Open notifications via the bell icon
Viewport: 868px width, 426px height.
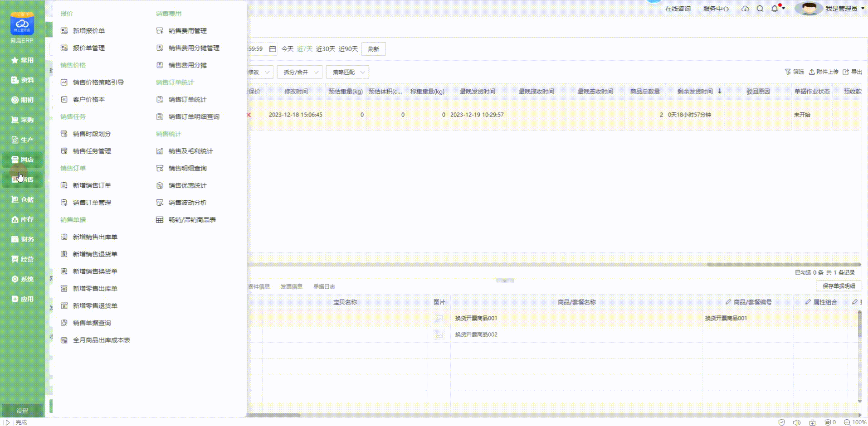click(x=775, y=9)
